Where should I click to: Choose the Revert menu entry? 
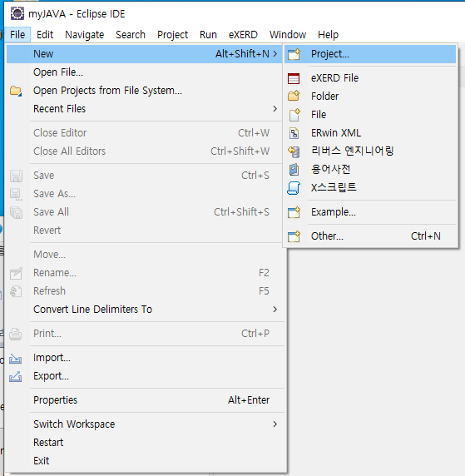tap(145, 231)
